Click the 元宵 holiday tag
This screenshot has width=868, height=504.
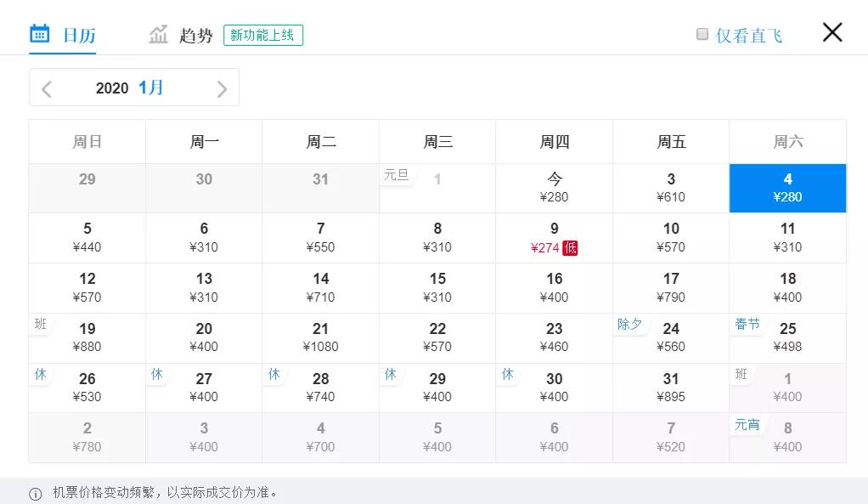coord(747,424)
